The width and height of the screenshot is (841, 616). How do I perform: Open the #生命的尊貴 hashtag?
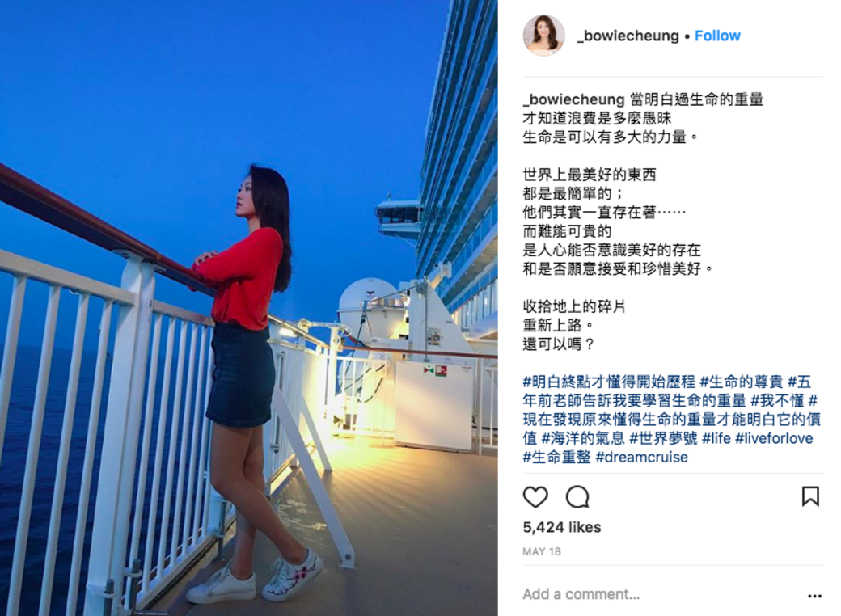(x=742, y=382)
